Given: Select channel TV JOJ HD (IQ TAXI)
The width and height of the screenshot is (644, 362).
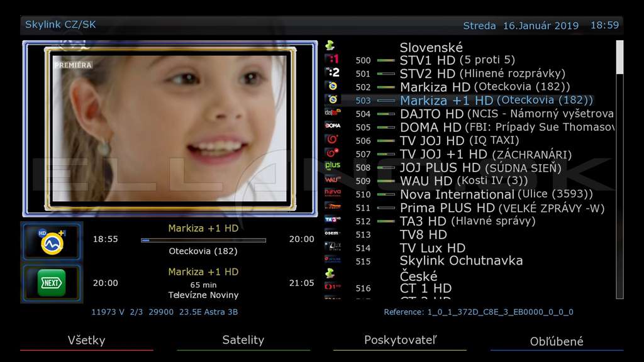Looking at the screenshot, I should coord(469,140).
